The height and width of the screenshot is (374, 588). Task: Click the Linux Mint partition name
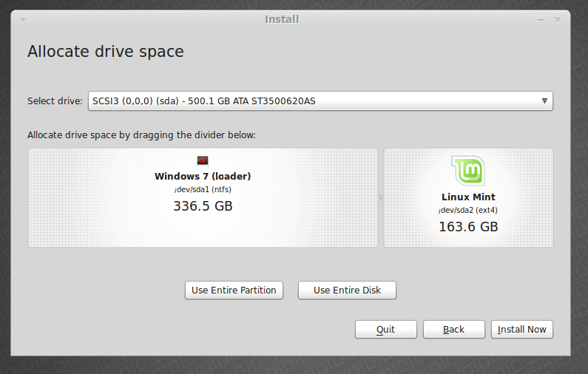pyautogui.click(x=468, y=197)
